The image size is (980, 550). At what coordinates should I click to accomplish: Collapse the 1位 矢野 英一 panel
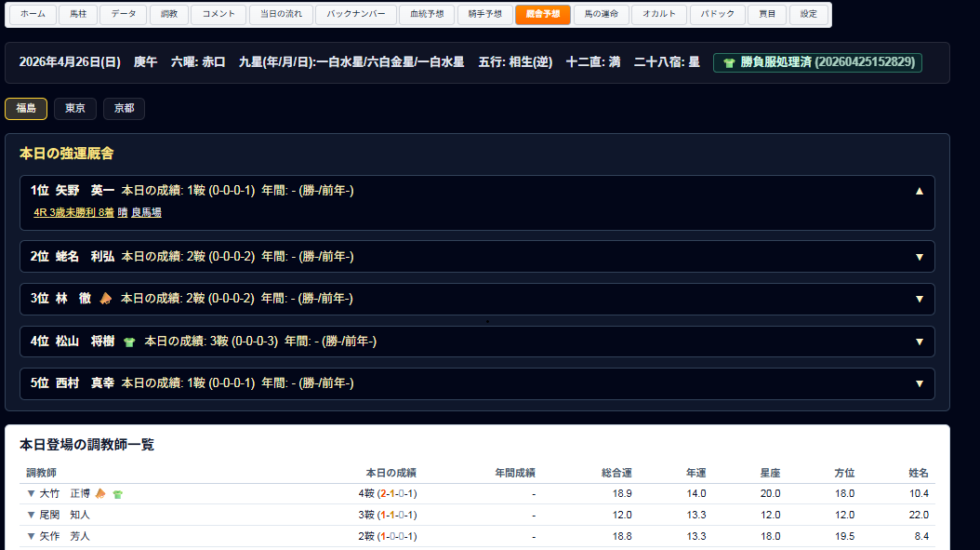[x=919, y=191]
